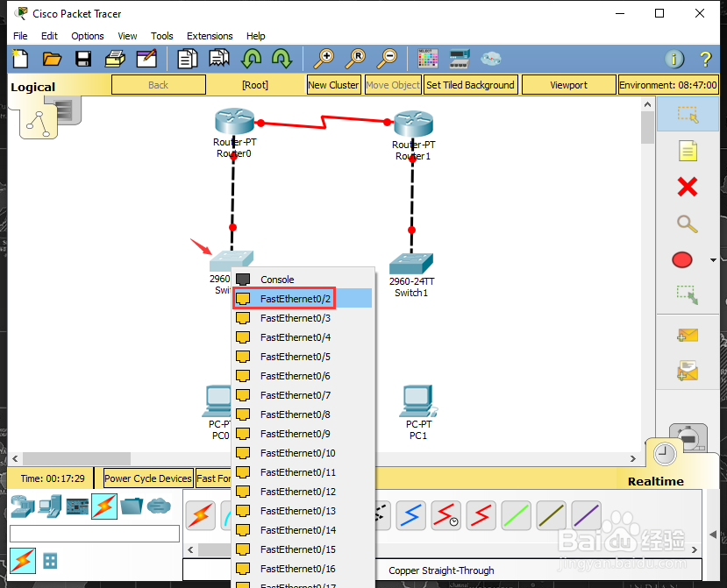Choose the Select tool in right panel
The width and height of the screenshot is (727, 588).
coord(688,114)
